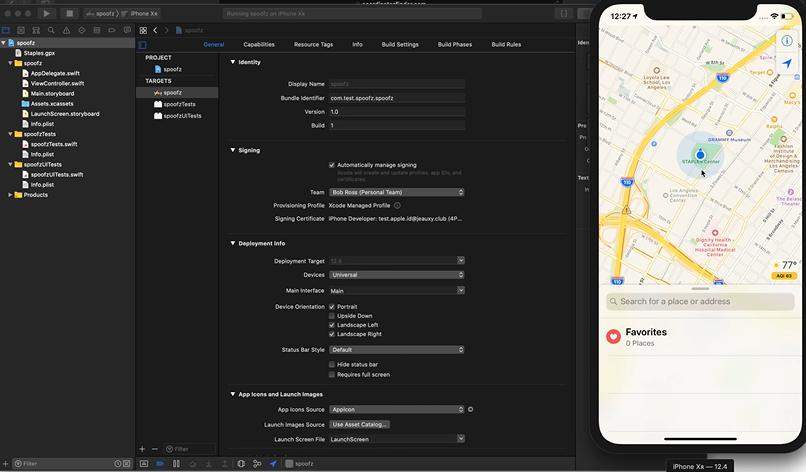Open the Source Control navigator icon
This screenshot has height=472, width=806.
(21, 30)
